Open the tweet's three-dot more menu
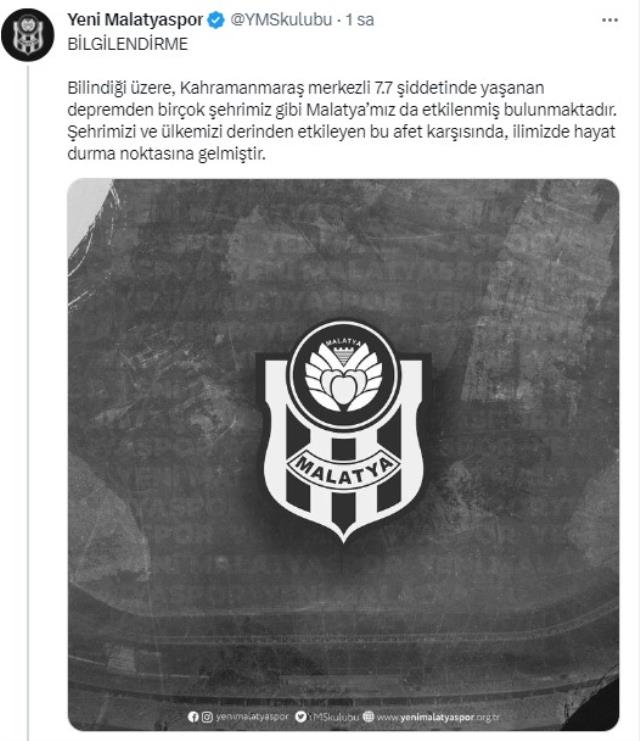This screenshot has width=640, height=741. [609, 20]
